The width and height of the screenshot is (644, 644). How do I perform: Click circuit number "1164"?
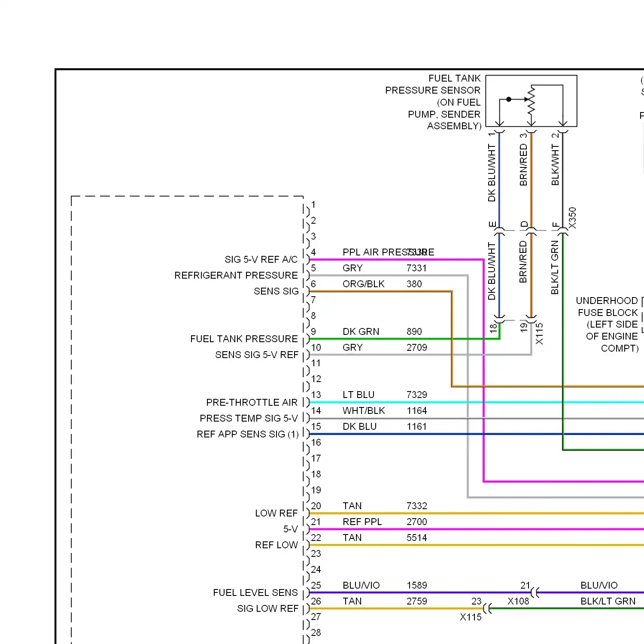tap(417, 410)
